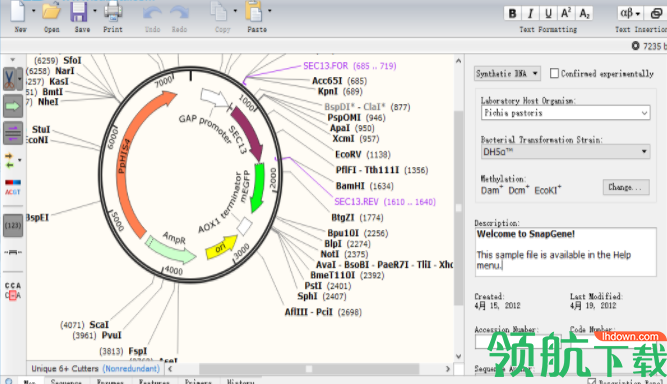
Task: Open the Paste button dropdown arrow
Action: 270,11
